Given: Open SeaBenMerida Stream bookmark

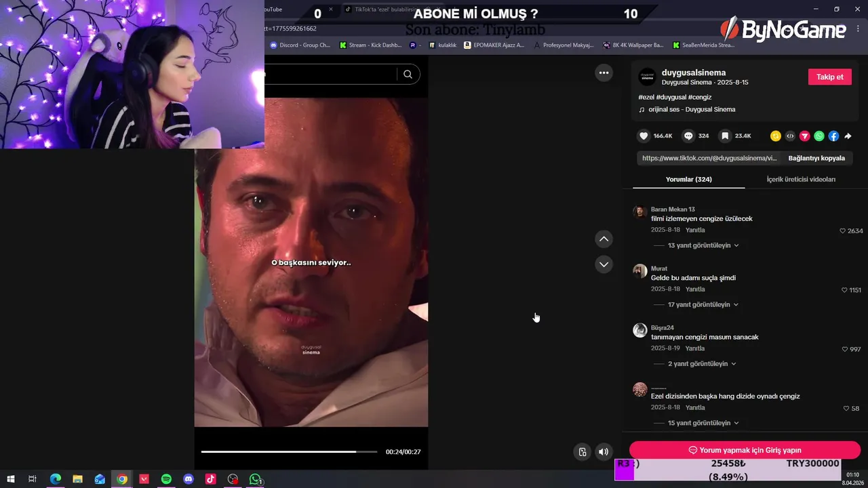Looking at the screenshot, I should pyautogui.click(x=703, y=45).
